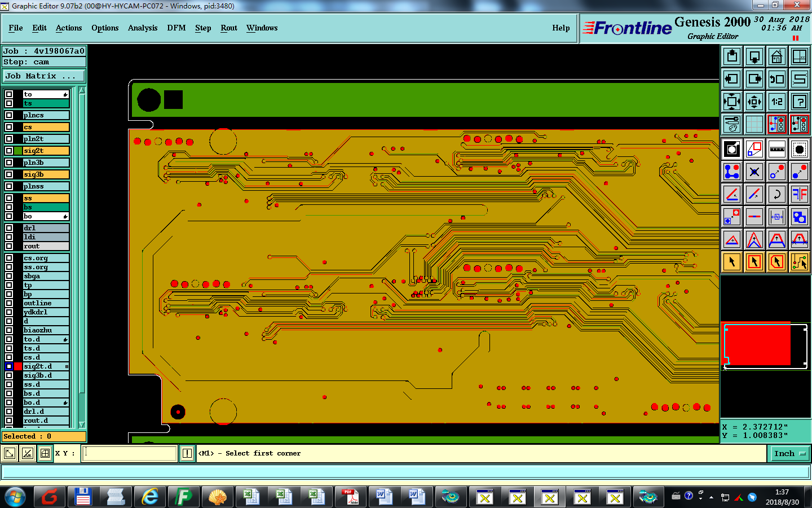Click the green color swatch beside sig2t
The width and height of the screenshot is (812, 508).
click(x=18, y=151)
